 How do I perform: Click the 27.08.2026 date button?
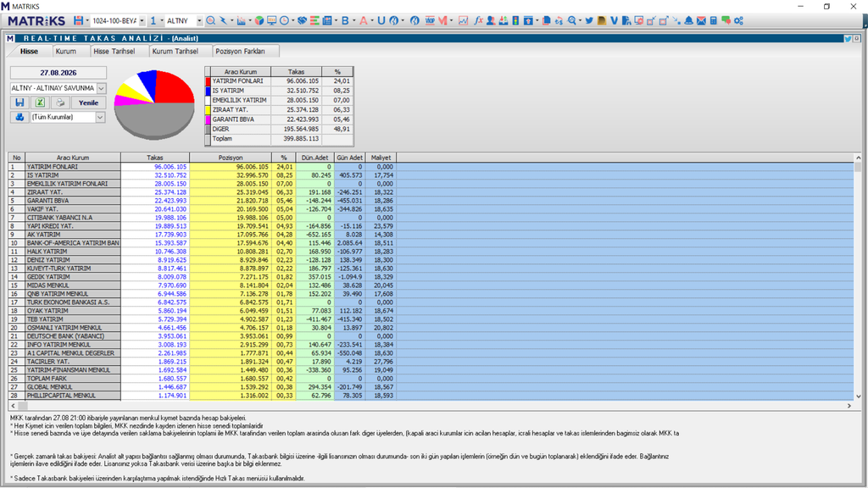pos(58,73)
